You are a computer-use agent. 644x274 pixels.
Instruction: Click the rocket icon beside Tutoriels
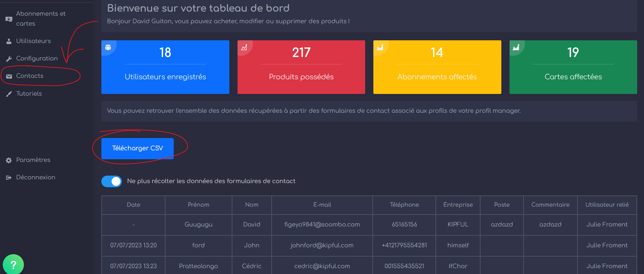pyautogui.click(x=9, y=94)
